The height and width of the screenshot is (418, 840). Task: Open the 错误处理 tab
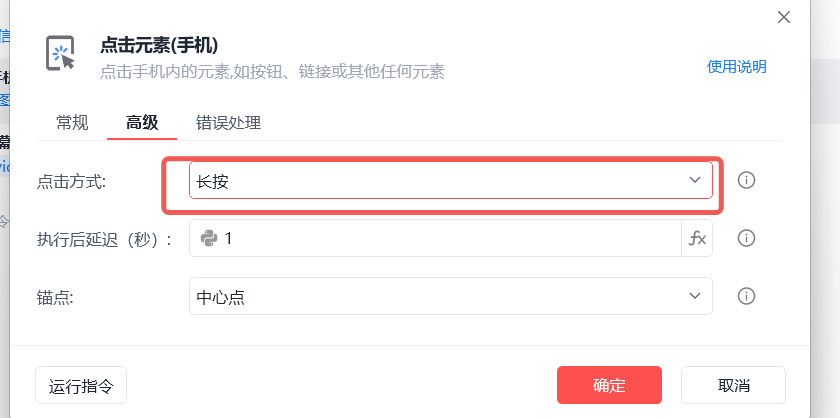click(x=228, y=123)
